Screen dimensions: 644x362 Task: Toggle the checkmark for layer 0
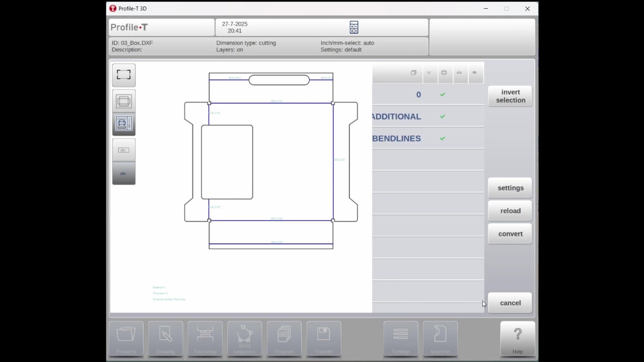tap(442, 95)
